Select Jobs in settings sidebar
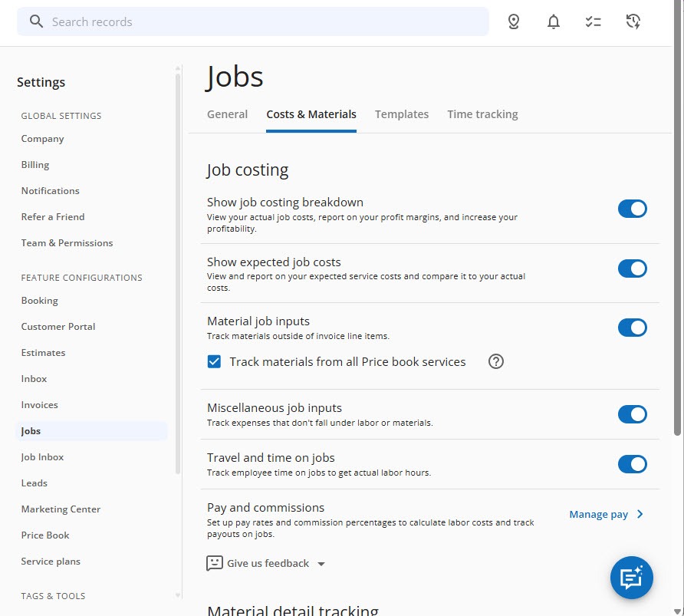The width and height of the screenshot is (684, 616). (x=91, y=431)
